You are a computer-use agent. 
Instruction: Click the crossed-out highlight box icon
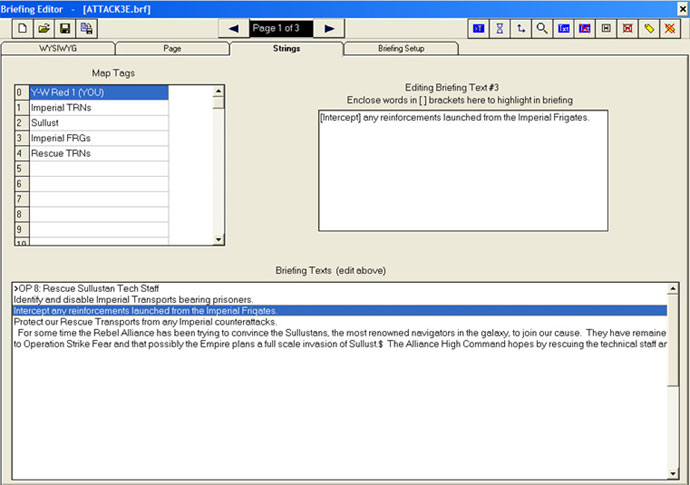[628, 29]
